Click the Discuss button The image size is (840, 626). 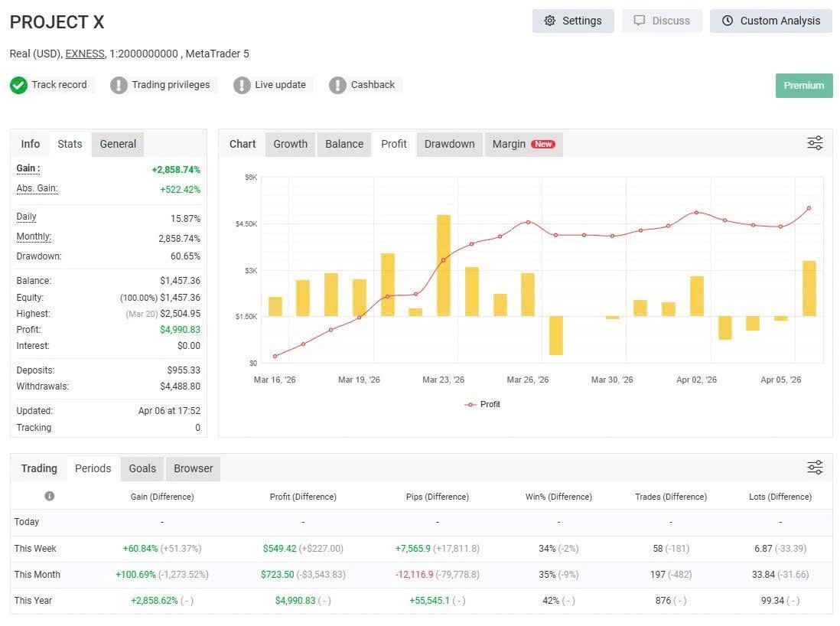point(662,21)
